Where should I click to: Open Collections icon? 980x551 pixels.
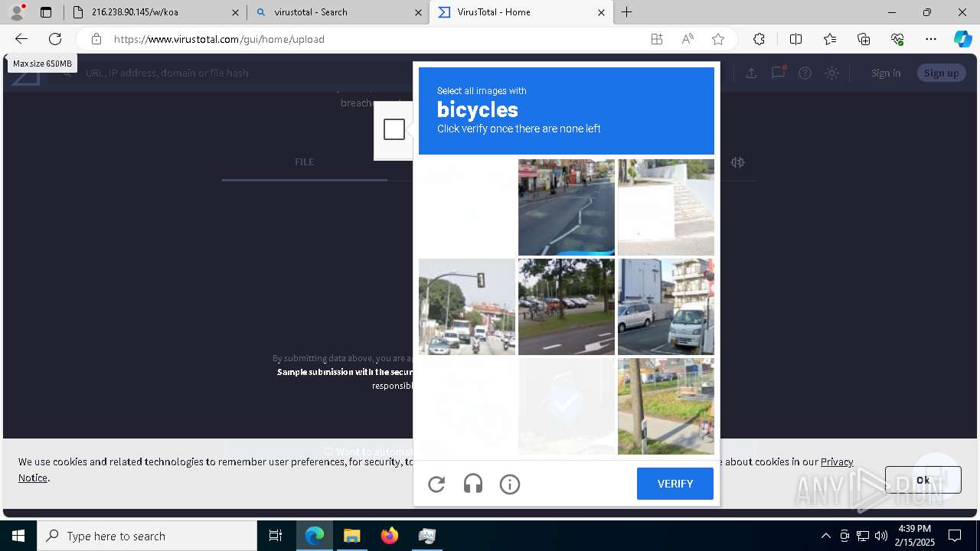tap(864, 39)
